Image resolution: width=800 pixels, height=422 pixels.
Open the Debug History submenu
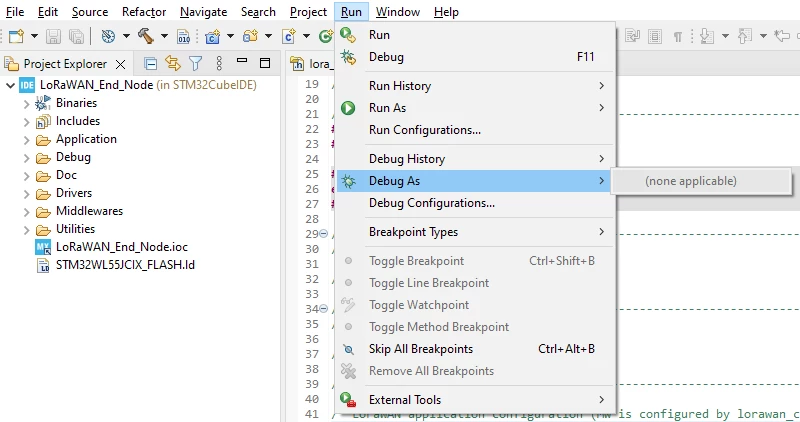pyautogui.click(x=476, y=159)
